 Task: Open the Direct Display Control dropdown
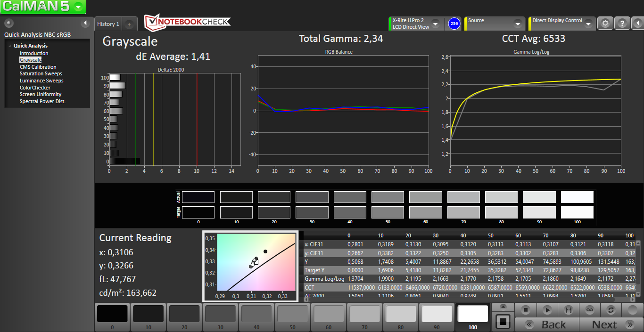click(x=588, y=24)
